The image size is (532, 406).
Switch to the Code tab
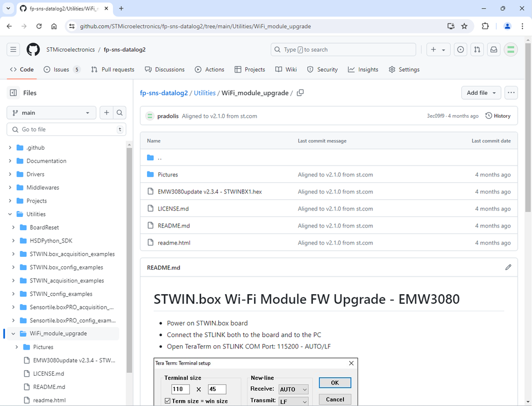[x=22, y=70]
